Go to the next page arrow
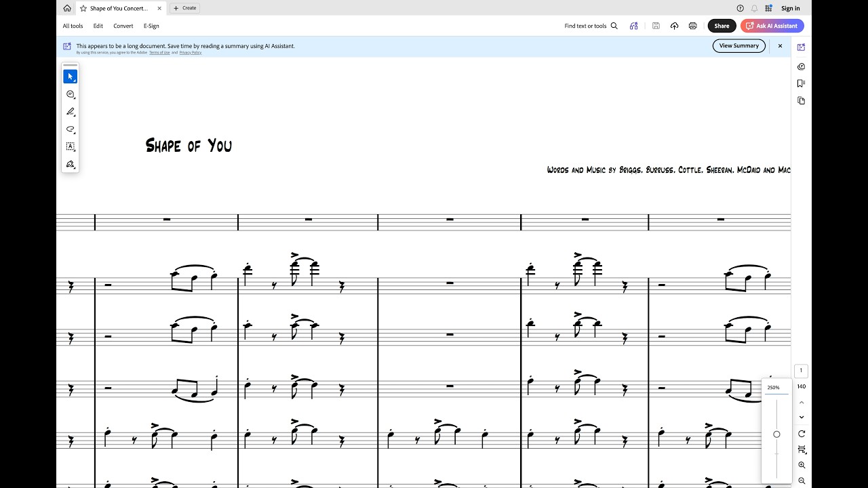868x488 pixels. [802, 418]
